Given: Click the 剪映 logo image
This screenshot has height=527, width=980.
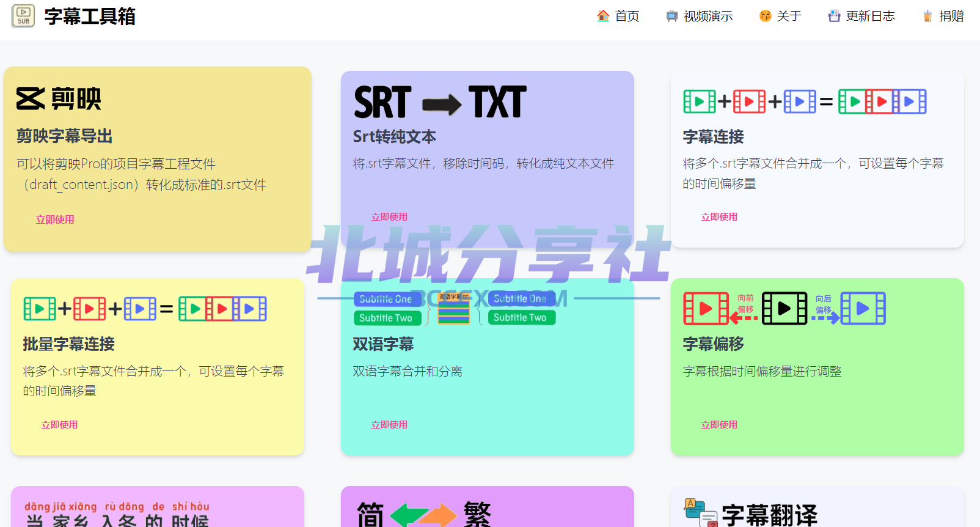Looking at the screenshot, I should pos(59,98).
